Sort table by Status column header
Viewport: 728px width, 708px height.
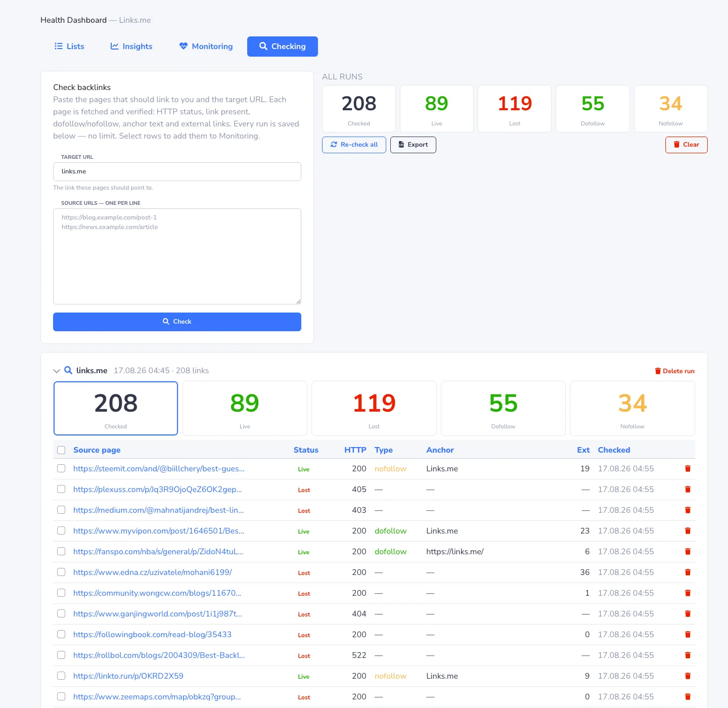(306, 450)
